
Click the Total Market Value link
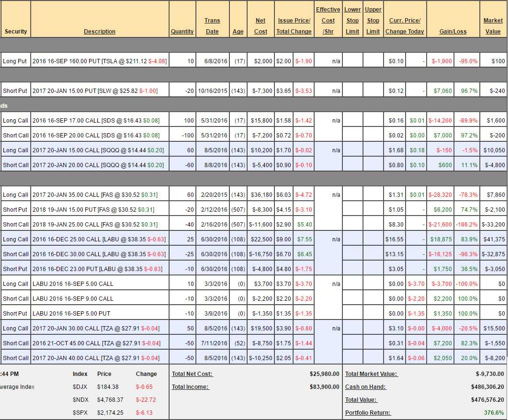point(371,374)
